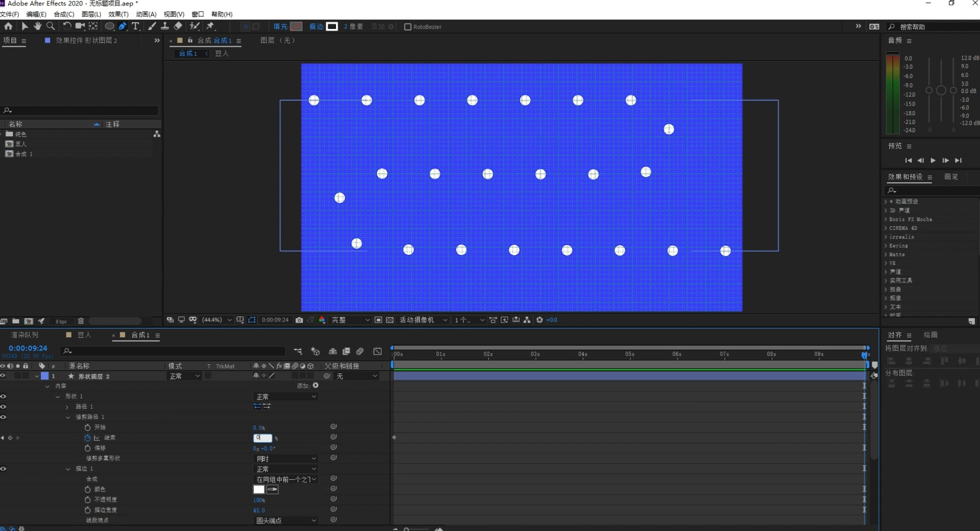Expand the 路径 1 property group
980x531 pixels.
click(x=67, y=407)
